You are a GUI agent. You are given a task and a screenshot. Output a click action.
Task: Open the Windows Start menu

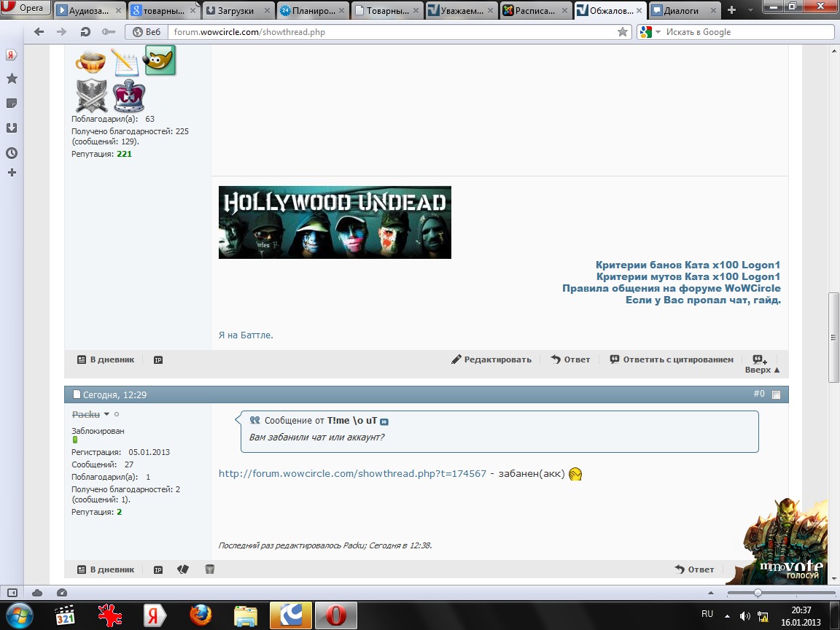click(x=19, y=616)
